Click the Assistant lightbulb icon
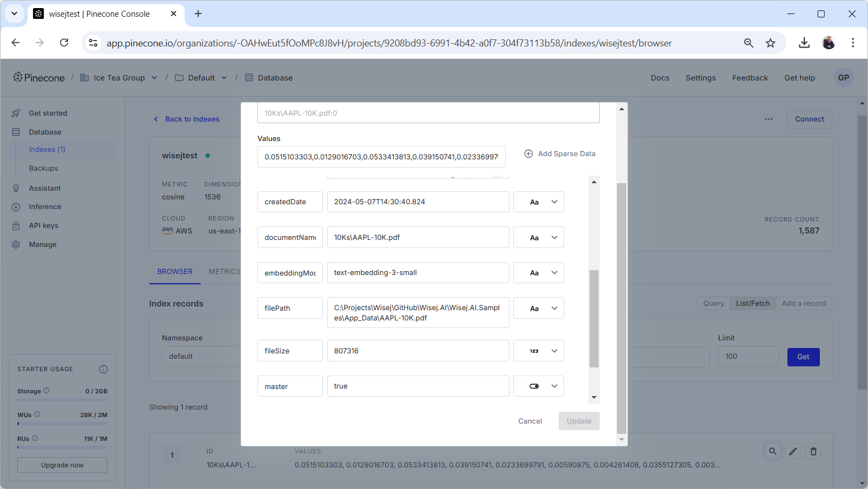868x489 pixels. pyautogui.click(x=16, y=189)
